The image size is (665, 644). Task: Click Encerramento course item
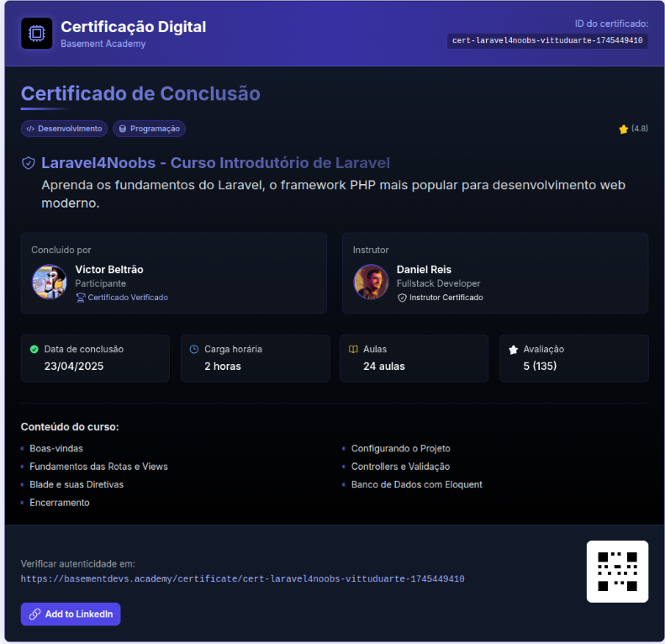pos(60,503)
